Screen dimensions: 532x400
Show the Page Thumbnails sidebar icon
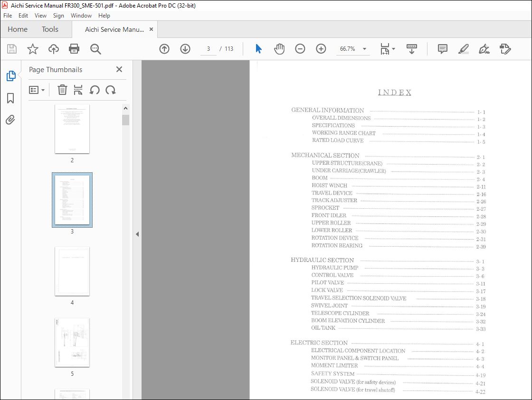(11, 76)
